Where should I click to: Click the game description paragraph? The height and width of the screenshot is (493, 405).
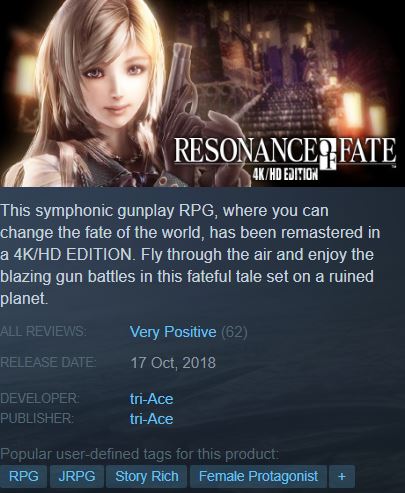pos(190,254)
